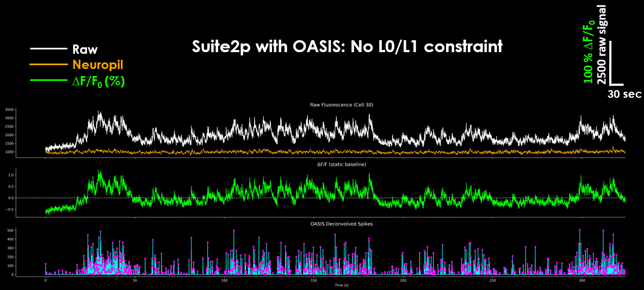Screen dimensions: 644x290
Task: Click the orange line sample beside Neuropil
Action: [49, 64]
